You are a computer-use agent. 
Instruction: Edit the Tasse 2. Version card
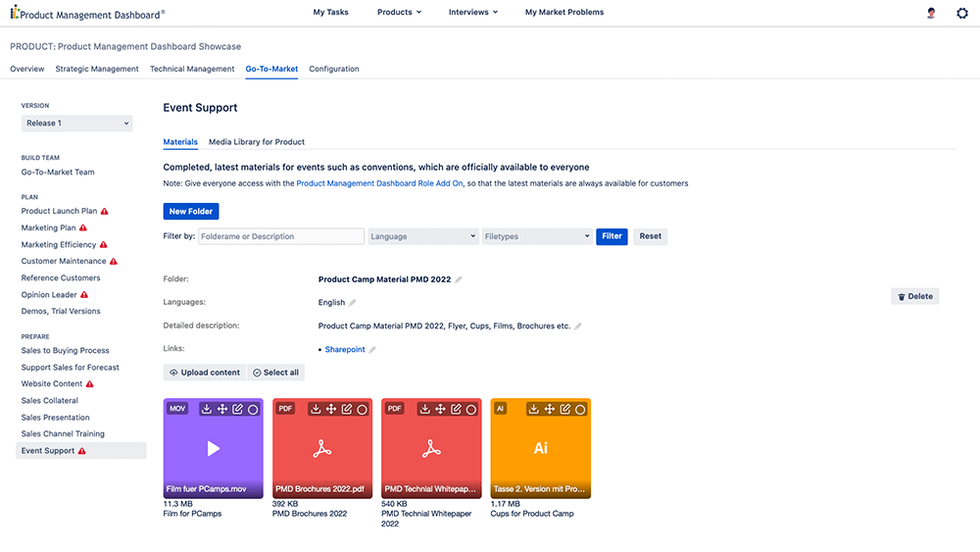click(565, 409)
